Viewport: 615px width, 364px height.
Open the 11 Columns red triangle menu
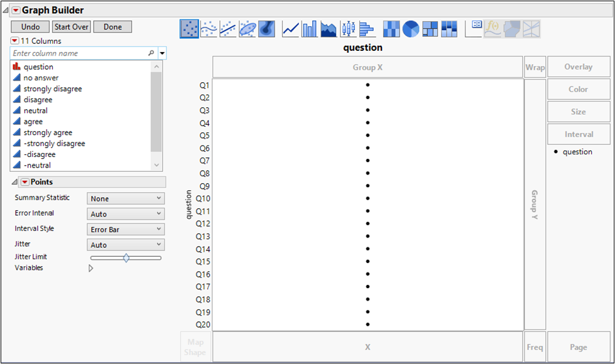click(14, 41)
